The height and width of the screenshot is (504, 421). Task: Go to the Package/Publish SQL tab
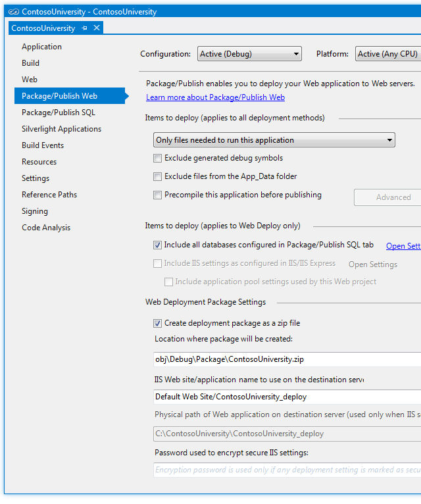pyautogui.click(x=59, y=113)
